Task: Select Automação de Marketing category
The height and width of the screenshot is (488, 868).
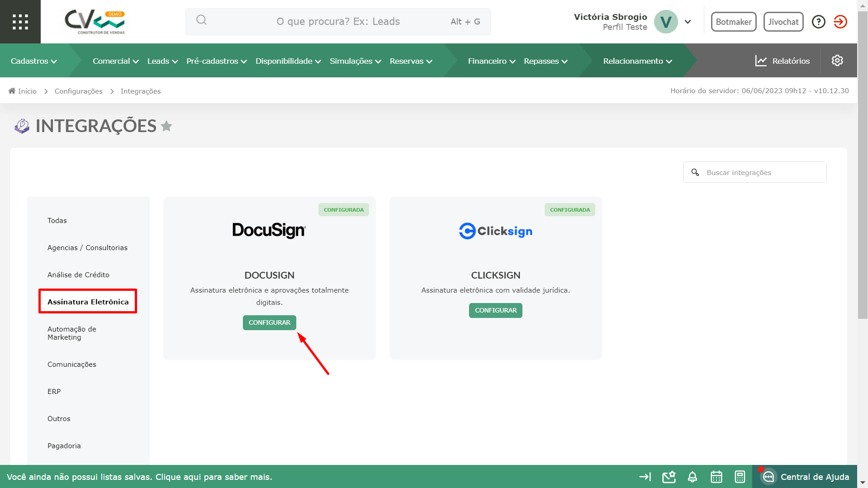Action: pyautogui.click(x=72, y=333)
